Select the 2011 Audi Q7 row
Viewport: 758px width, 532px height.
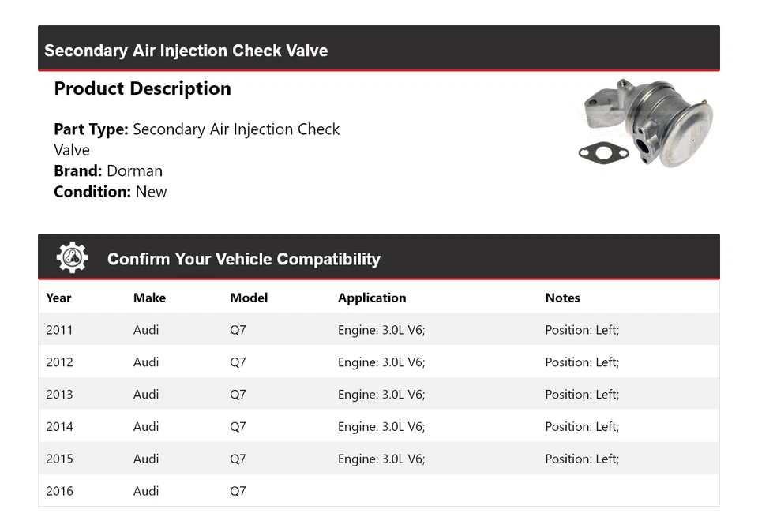pos(378,330)
